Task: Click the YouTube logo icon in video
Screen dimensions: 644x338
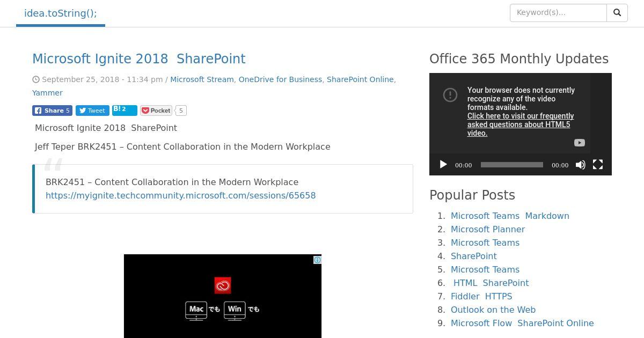Action: (x=580, y=143)
